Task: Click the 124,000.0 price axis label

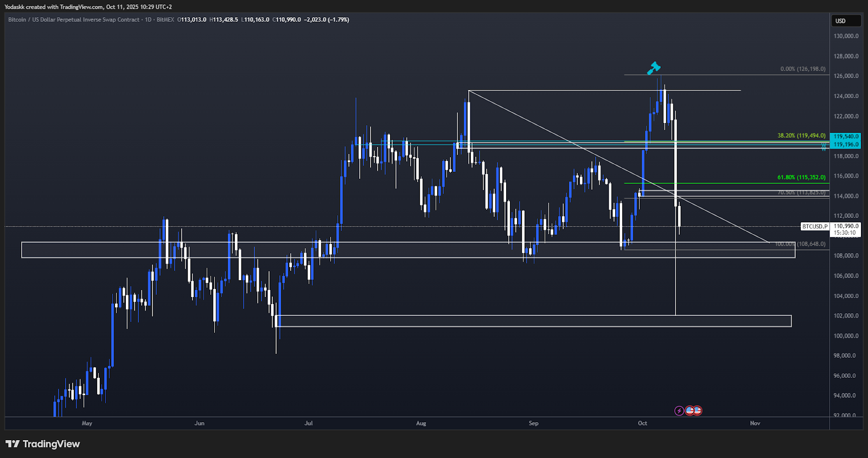Action: point(846,96)
